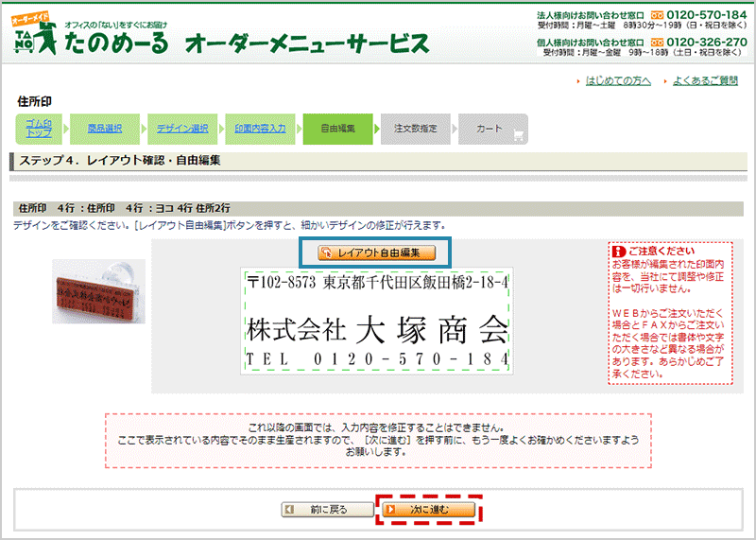Click the phone number 0120-326-270 in header
Screen dimensions: 756x540
tap(707, 43)
